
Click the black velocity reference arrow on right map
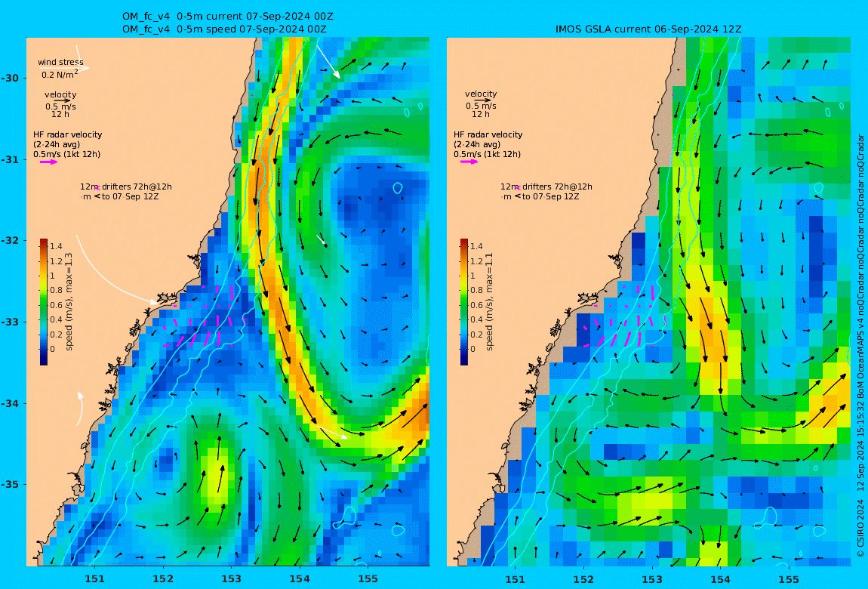(482, 100)
